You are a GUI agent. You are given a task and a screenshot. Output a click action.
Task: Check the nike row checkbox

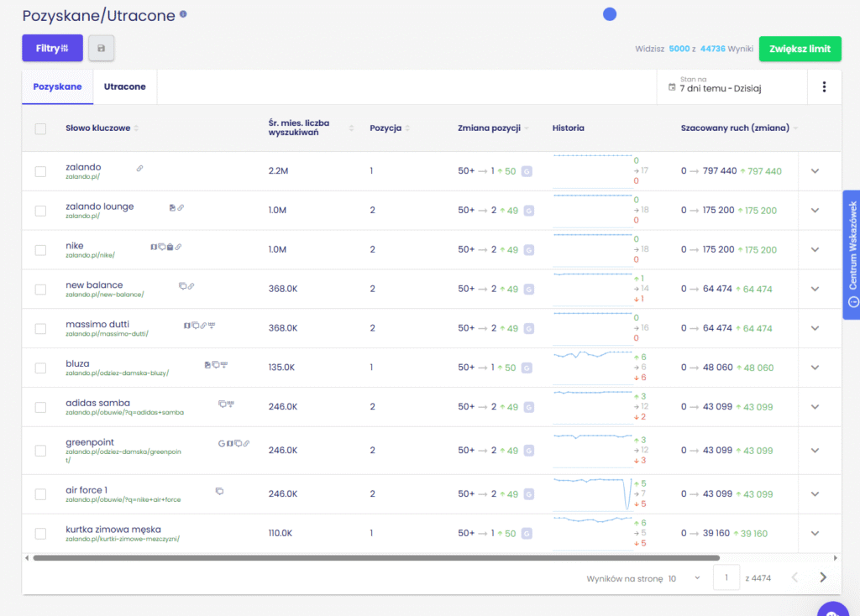[40, 250]
